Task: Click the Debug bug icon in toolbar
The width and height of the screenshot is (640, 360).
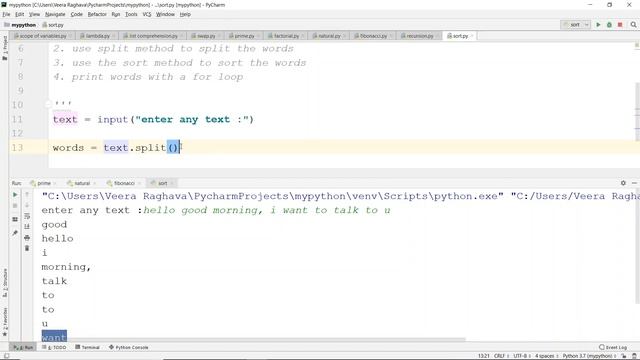Action: (x=609, y=25)
